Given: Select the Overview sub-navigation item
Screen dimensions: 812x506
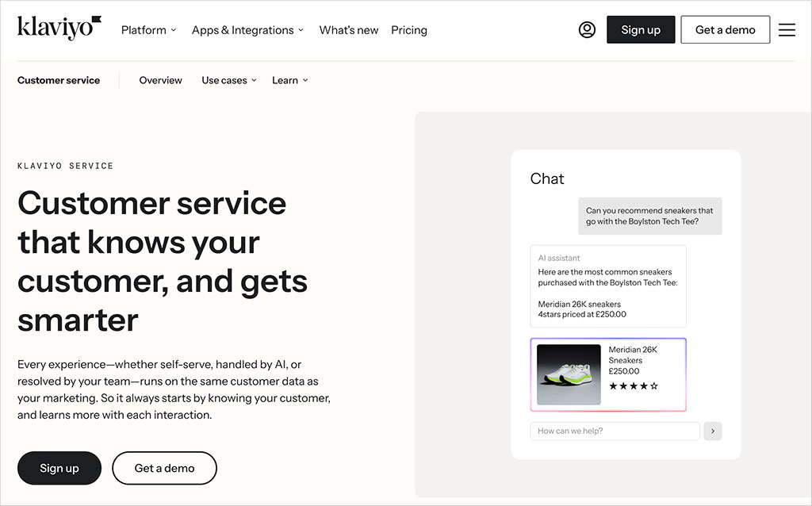Looking at the screenshot, I should pos(160,80).
